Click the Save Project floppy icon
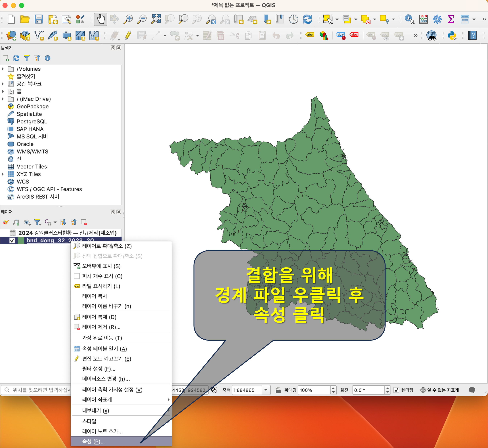The width and height of the screenshot is (488, 448). tap(39, 19)
